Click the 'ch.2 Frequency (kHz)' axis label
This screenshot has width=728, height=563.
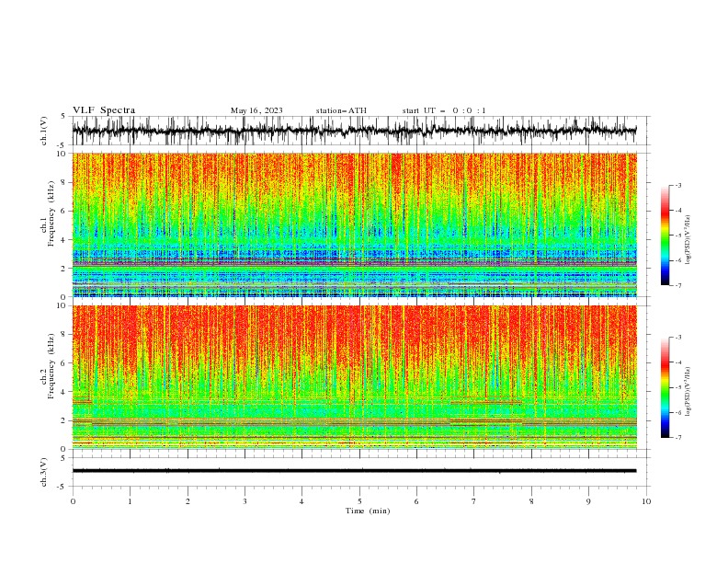click(x=48, y=365)
